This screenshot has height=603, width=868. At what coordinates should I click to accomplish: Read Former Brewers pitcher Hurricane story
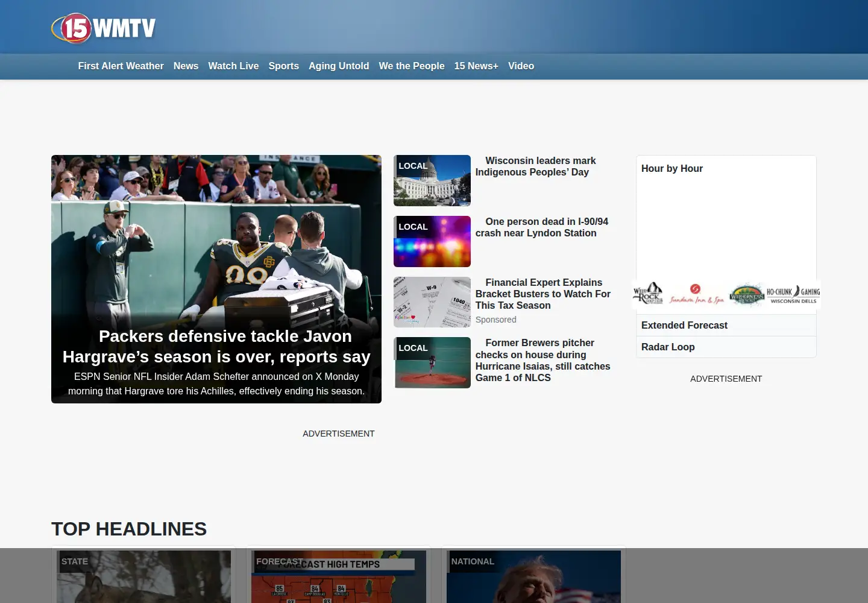pyautogui.click(x=543, y=360)
